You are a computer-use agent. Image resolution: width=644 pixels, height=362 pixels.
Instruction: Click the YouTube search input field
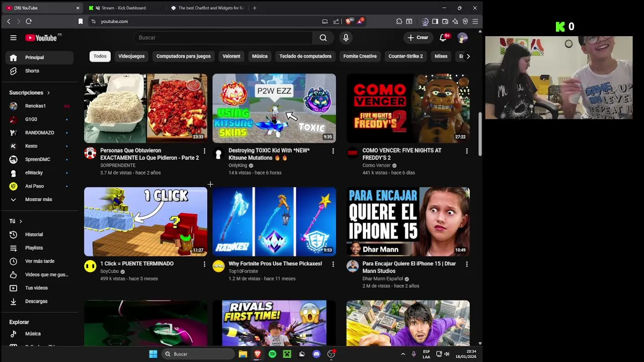click(223, 38)
